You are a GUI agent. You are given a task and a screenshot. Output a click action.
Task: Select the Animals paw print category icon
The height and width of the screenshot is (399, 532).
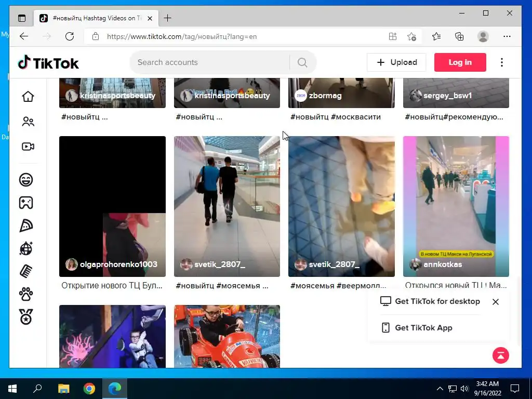[x=26, y=294]
